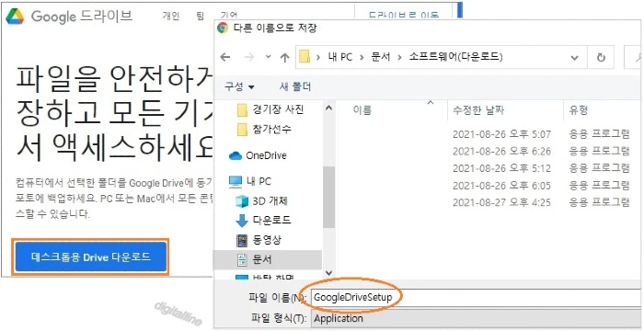Select the 내 PC computer icon in the sidebar

pos(236,181)
